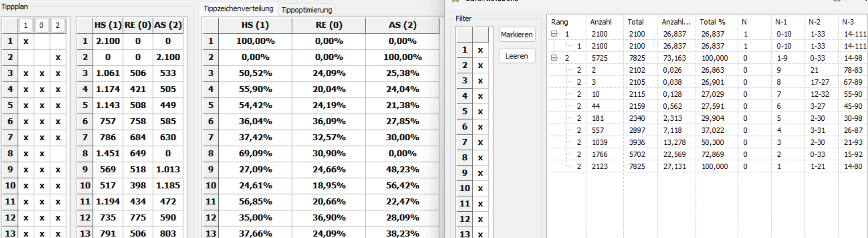Toggle tip 0 for match 1 in Tippplan

(42, 41)
